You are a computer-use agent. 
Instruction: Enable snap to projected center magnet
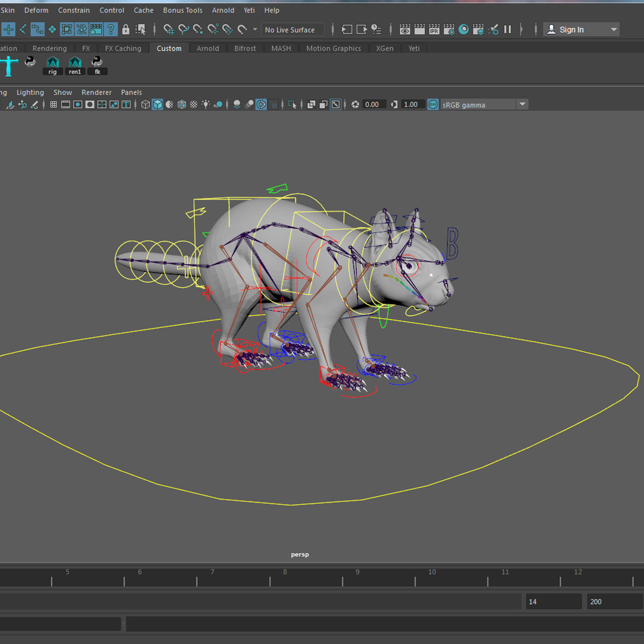(x=213, y=29)
